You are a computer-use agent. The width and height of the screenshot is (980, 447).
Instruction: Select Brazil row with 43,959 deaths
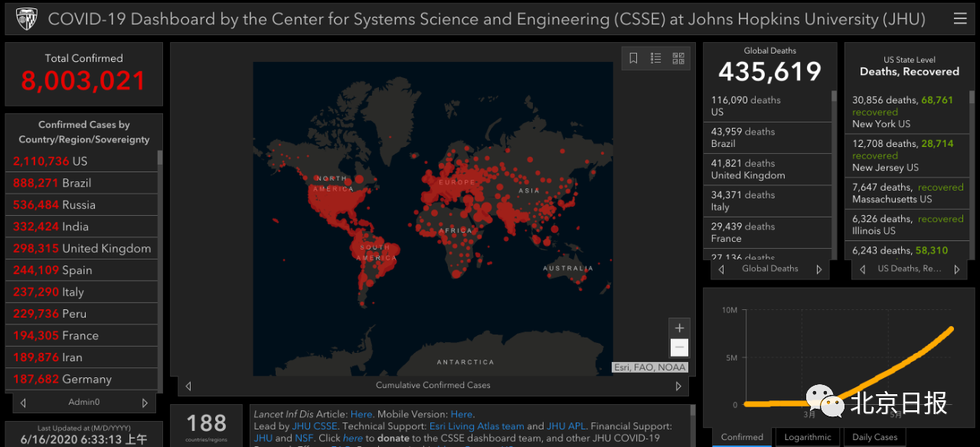(x=768, y=138)
